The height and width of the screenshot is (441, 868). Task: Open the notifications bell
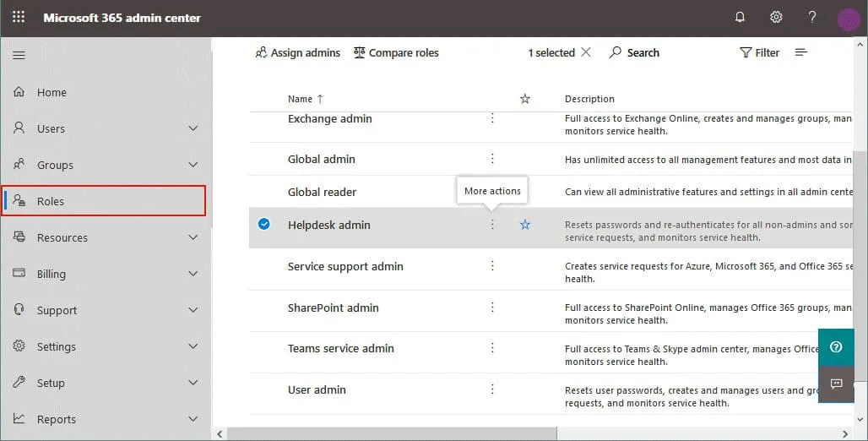point(741,18)
